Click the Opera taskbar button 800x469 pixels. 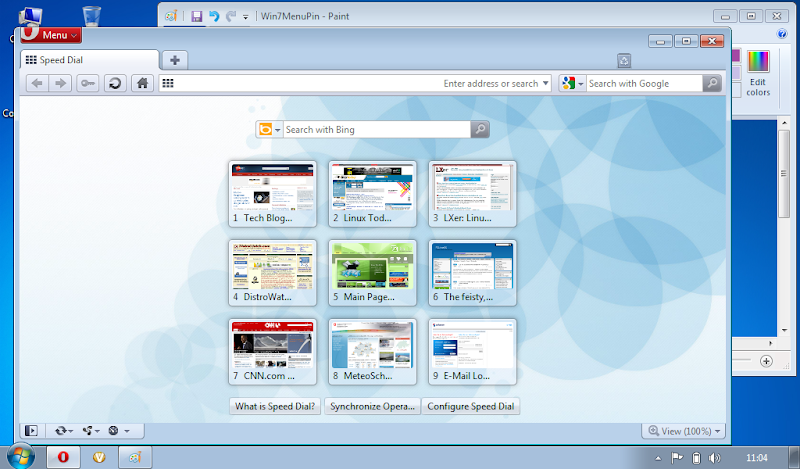point(63,457)
